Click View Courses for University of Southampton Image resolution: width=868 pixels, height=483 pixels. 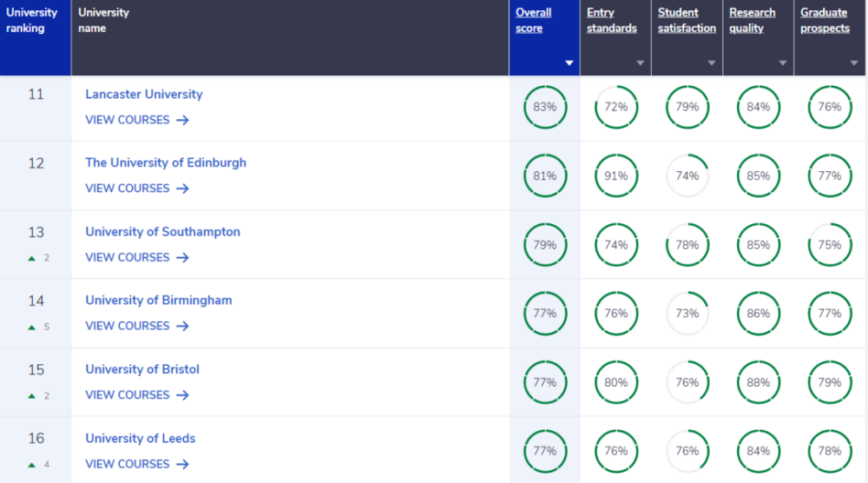click(128, 257)
